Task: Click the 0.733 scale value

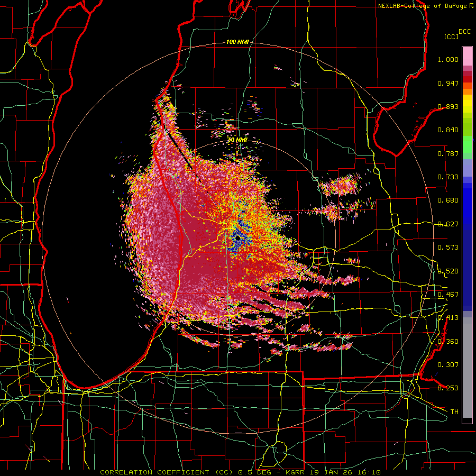Action: click(448, 177)
